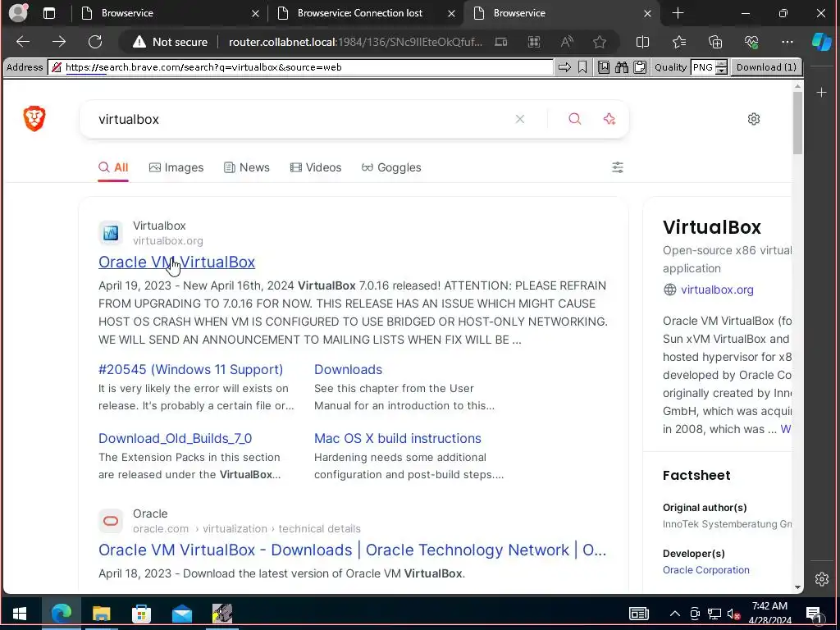Click the Browservice bookmark icon

coord(582,67)
